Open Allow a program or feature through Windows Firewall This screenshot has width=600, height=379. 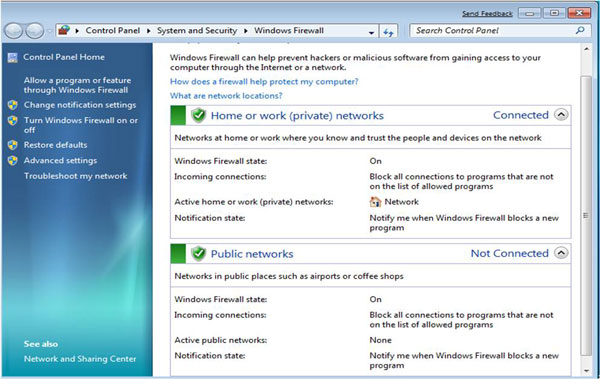[77, 85]
